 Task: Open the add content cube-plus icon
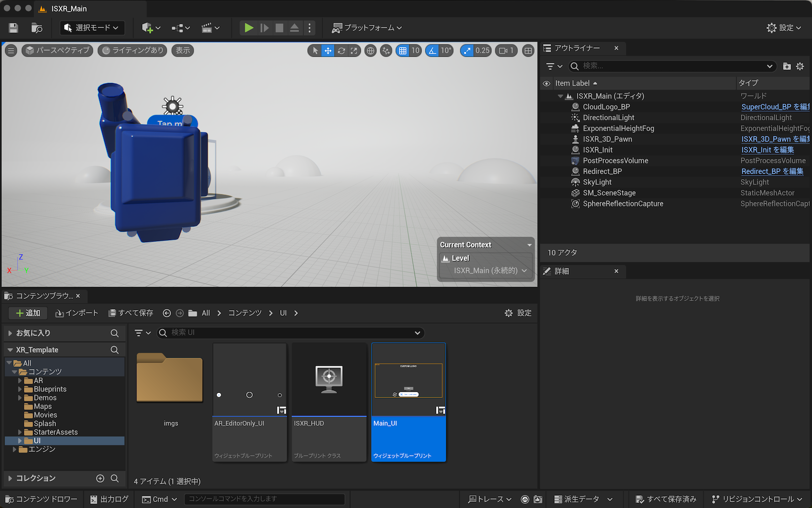pos(148,28)
